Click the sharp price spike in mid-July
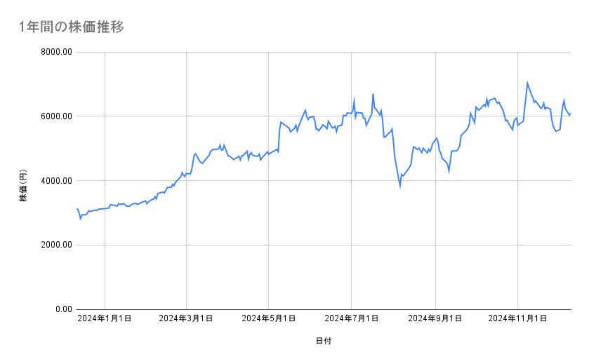Image resolution: width=589 pixels, height=364 pixels. [373, 94]
